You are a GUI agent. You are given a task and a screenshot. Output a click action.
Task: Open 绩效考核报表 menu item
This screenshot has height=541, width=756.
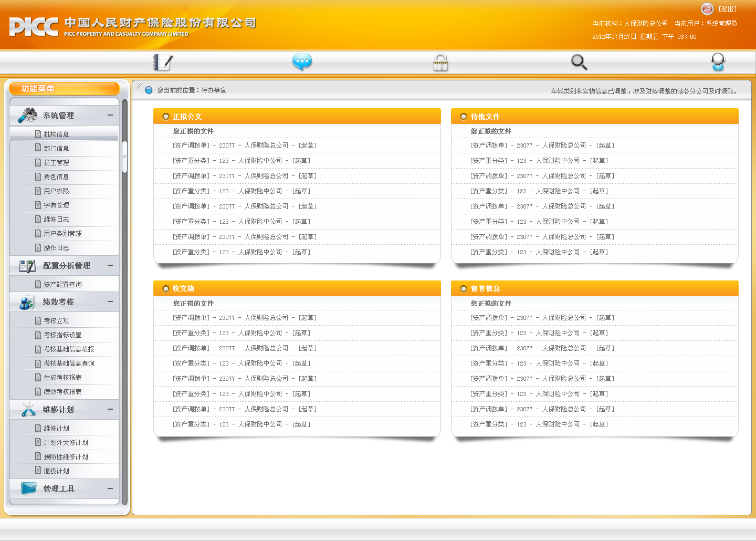[x=62, y=392]
